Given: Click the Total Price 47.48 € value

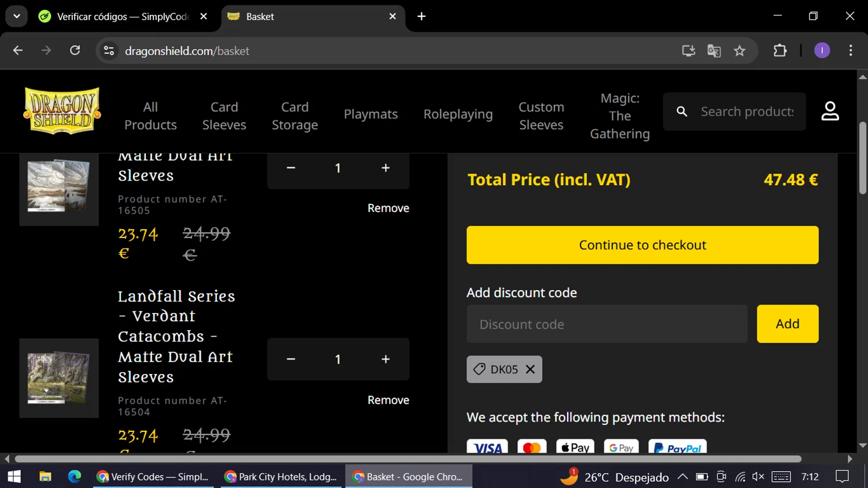Looking at the screenshot, I should [790, 180].
